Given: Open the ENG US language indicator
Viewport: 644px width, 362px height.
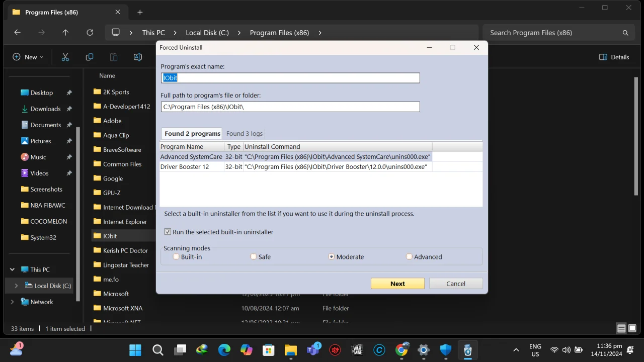Looking at the screenshot, I should click(535, 350).
